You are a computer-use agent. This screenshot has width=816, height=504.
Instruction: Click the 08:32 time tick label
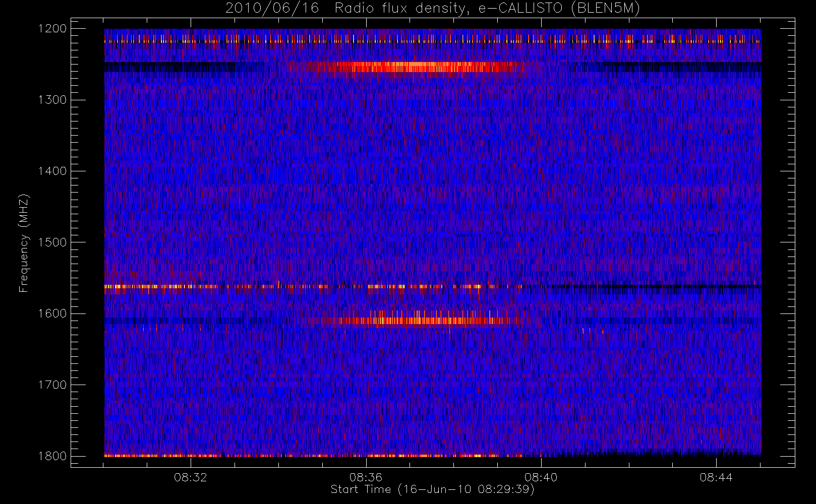pos(191,477)
